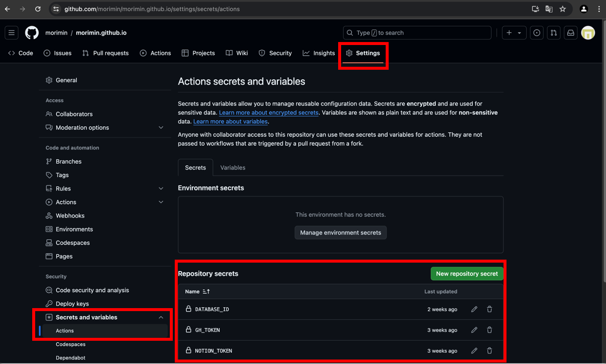
Task: Open the user avatar menu
Action: click(x=588, y=33)
